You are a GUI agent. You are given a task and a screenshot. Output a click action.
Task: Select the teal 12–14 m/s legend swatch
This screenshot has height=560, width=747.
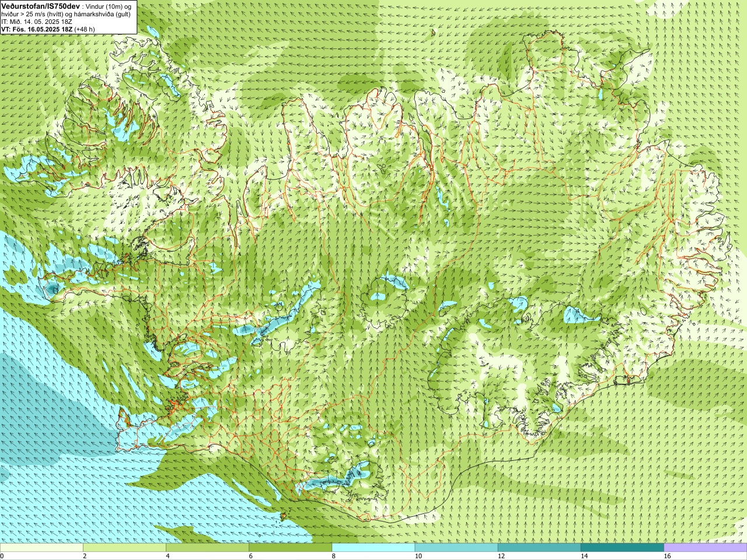(539, 548)
